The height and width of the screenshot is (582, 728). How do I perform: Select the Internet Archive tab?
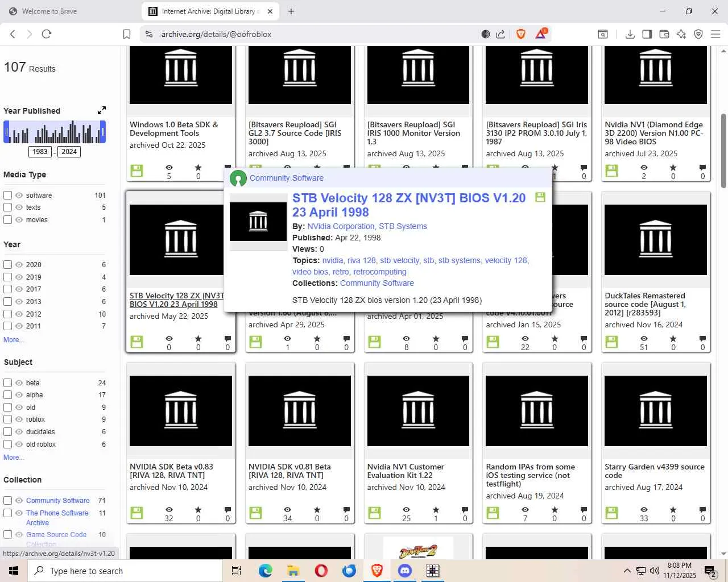point(210,11)
